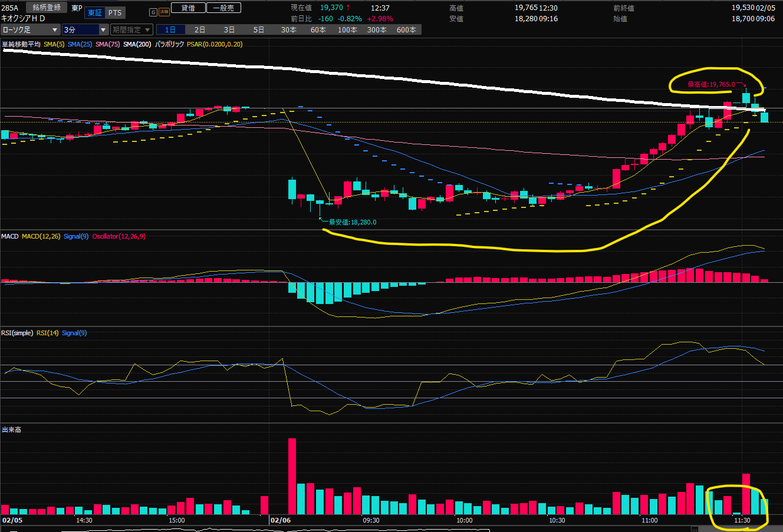
Task: Click the RSI(14) indicator label
Action: 48,333
